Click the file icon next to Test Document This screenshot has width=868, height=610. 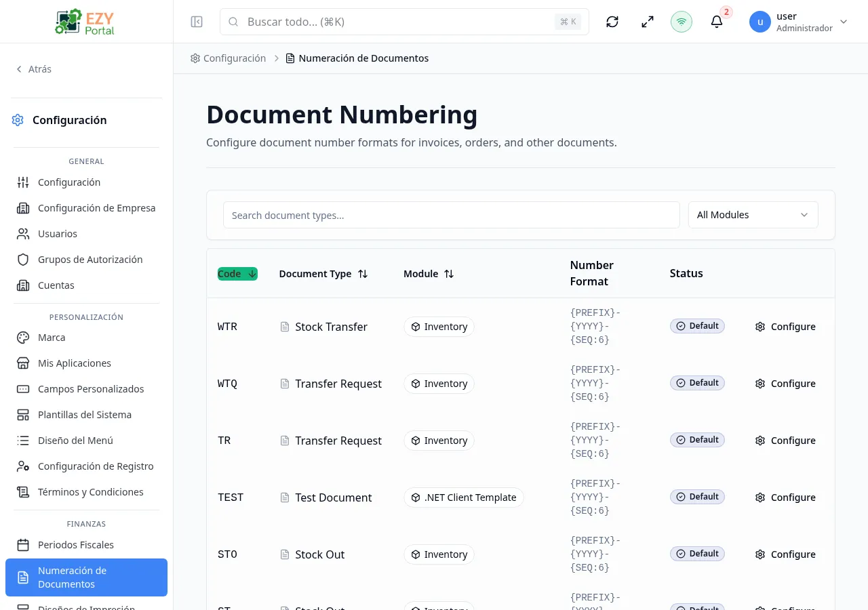(x=285, y=497)
